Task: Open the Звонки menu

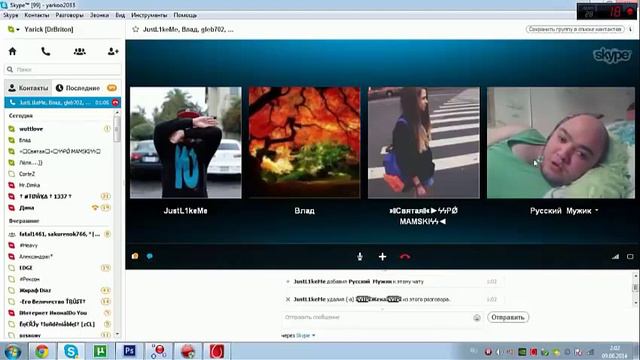Action: point(100,15)
